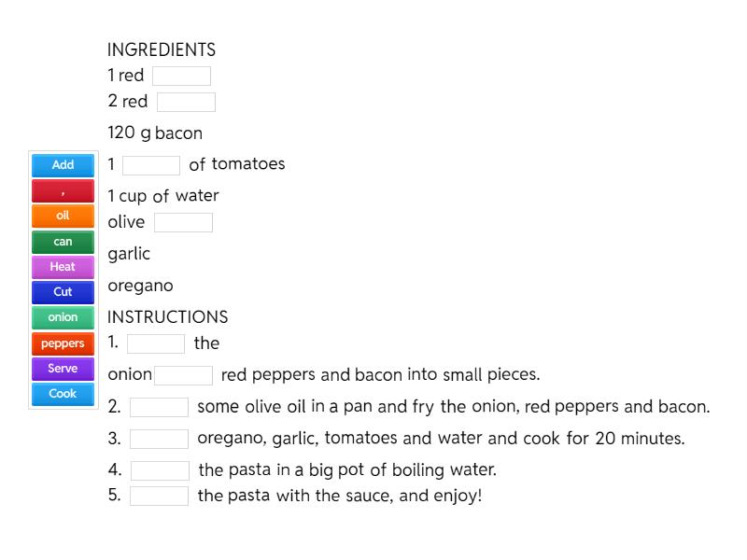Click the peppers word tile
The width and height of the screenshot is (747, 560).
tap(62, 343)
